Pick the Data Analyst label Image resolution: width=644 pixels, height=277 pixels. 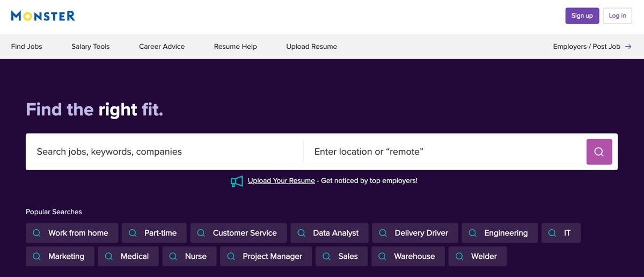pos(336,233)
